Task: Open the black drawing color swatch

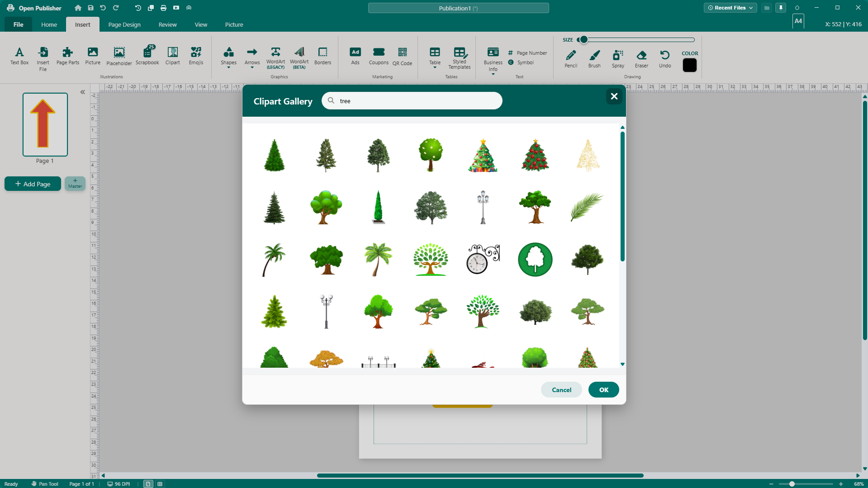Action: tap(689, 66)
